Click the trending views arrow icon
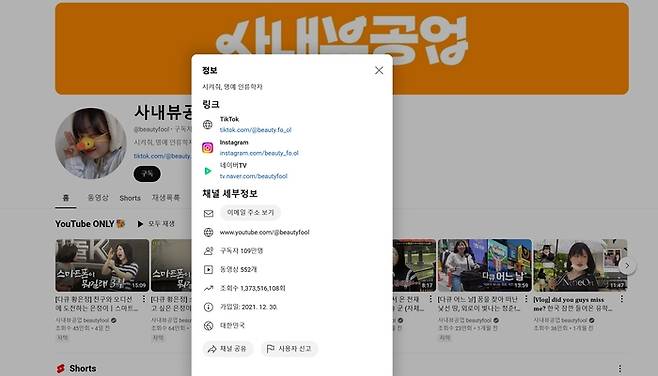Screen dimensions: 658x376 [x=209, y=288]
